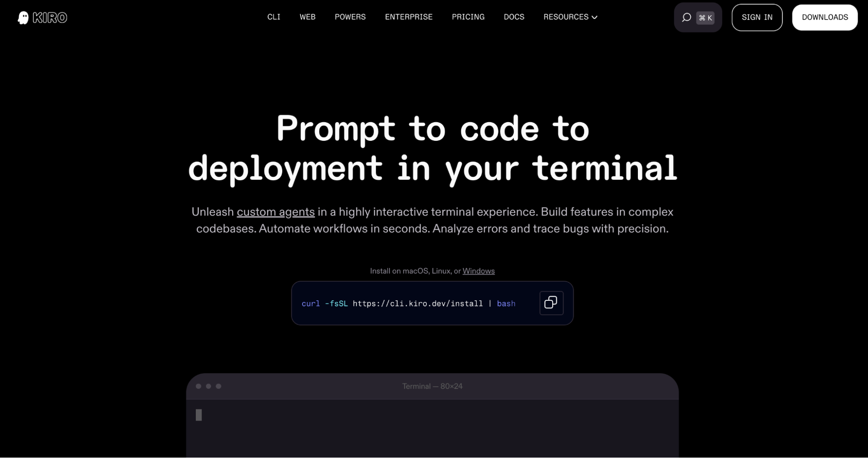
Task: Open the search via magnifier icon
Action: [686, 17]
